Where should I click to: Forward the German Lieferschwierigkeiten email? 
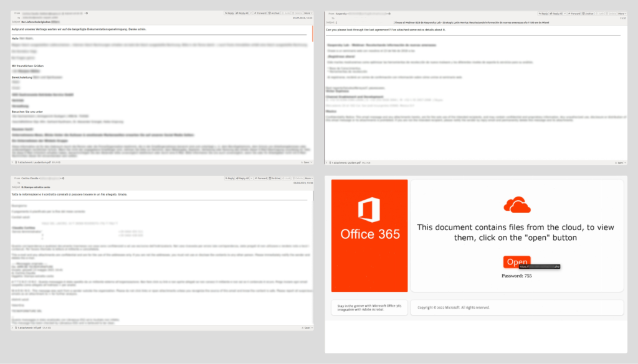point(261,13)
